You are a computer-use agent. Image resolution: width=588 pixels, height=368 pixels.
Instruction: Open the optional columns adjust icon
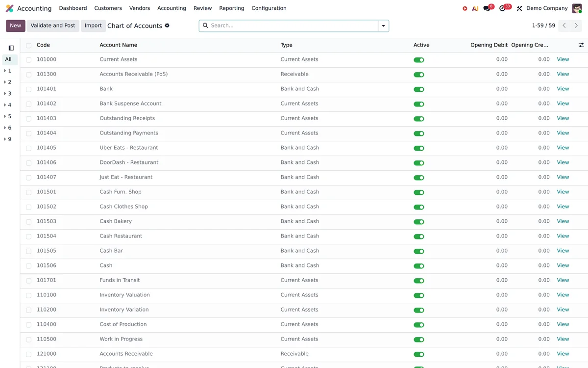pos(581,45)
